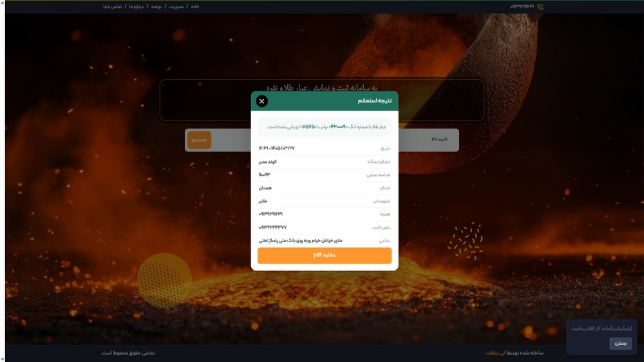The width and height of the screenshot is (644, 362).
Task: Click the تلفن ثابت landline number row
Action: tap(325, 227)
